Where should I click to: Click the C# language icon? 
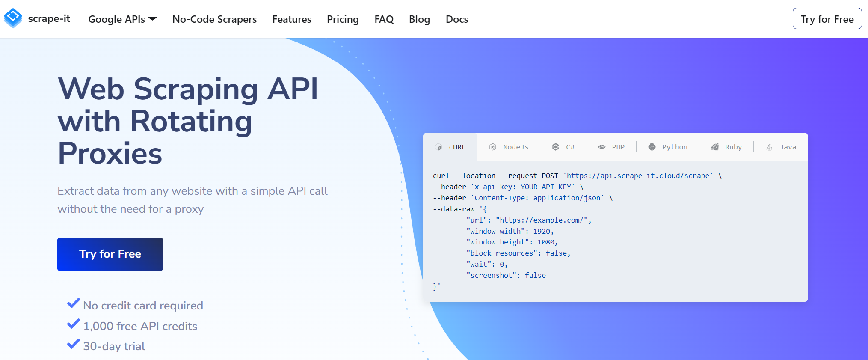coord(556,147)
